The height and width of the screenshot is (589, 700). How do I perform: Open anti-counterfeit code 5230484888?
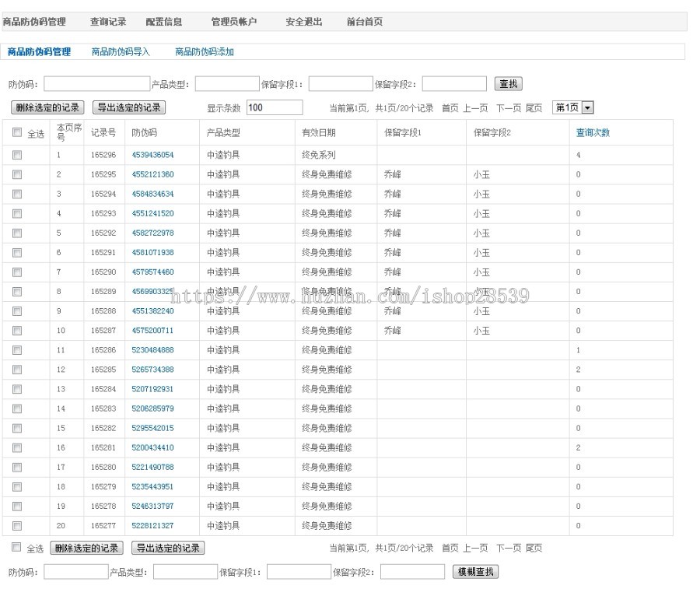coord(152,350)
